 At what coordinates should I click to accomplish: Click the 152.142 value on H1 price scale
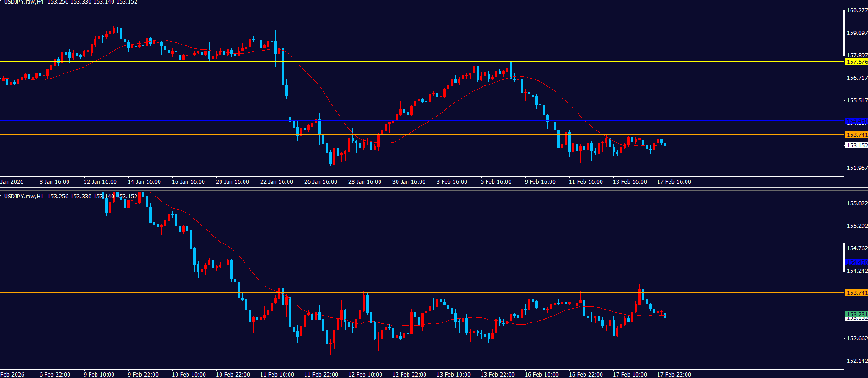coord(857,361)
